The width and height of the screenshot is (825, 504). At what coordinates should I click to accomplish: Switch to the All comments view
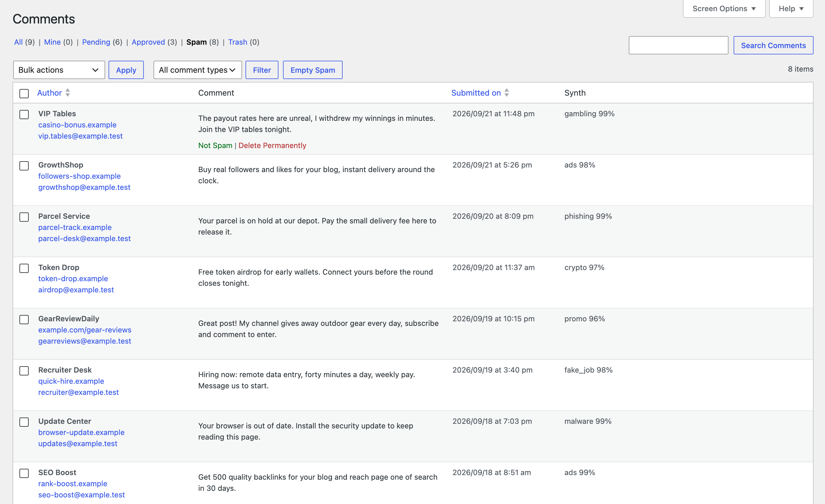(18, 42)
